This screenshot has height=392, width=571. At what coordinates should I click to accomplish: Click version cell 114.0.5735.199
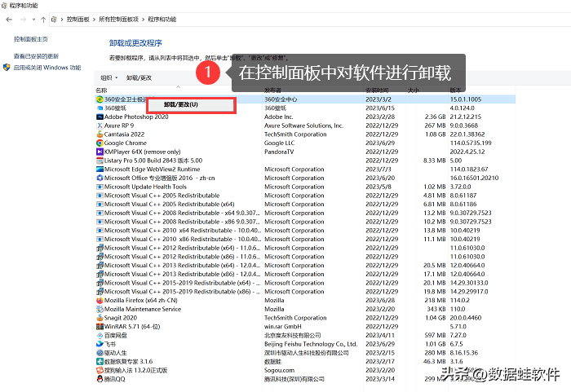471,143
